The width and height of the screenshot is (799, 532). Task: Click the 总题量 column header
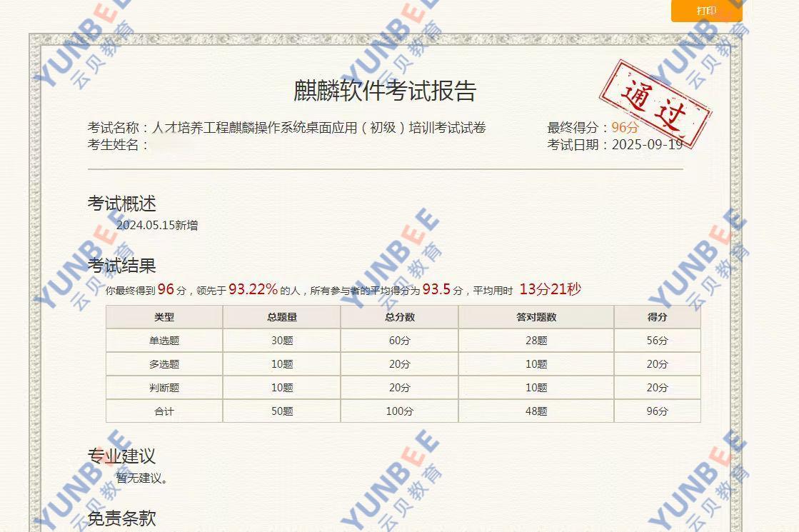[x=282, y=317]
